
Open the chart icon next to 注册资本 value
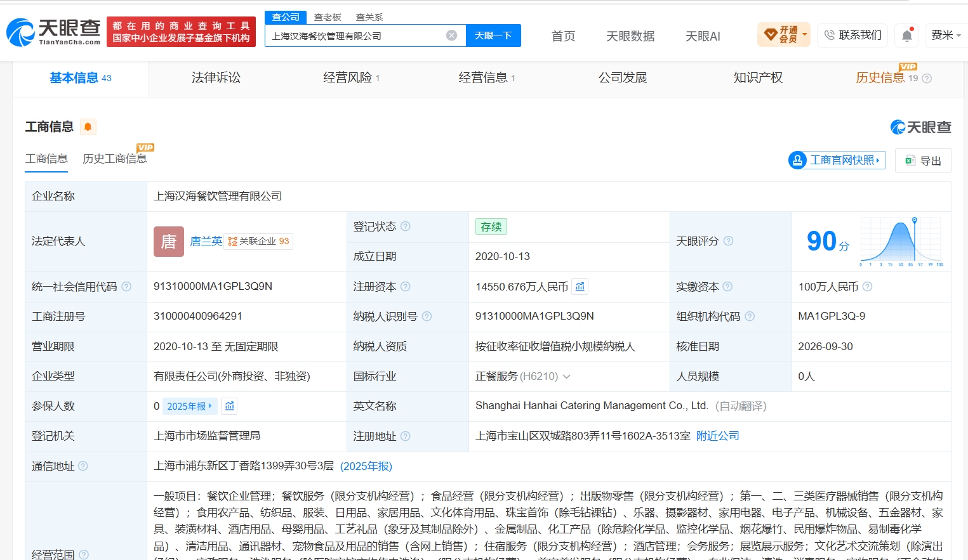pos(580,287)
